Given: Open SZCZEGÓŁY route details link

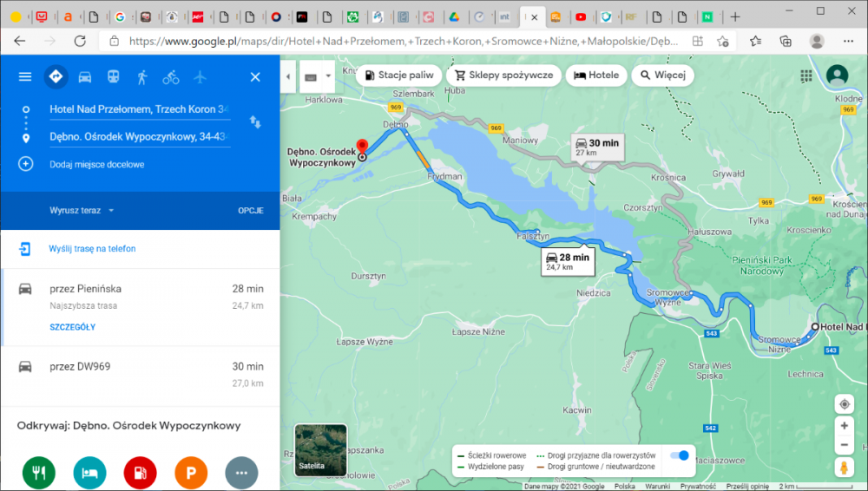Looking at the screenshot, I should pyautogui.click(x=72, y=327).
